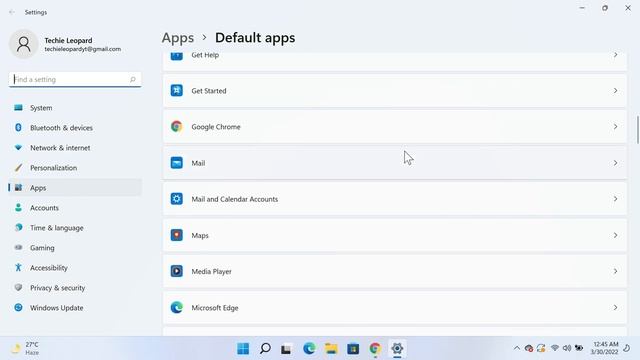Click the back arrow in Settings
The width and height of the screenshot is (640, 360).
pyautogui.click(x=11, y=12)
